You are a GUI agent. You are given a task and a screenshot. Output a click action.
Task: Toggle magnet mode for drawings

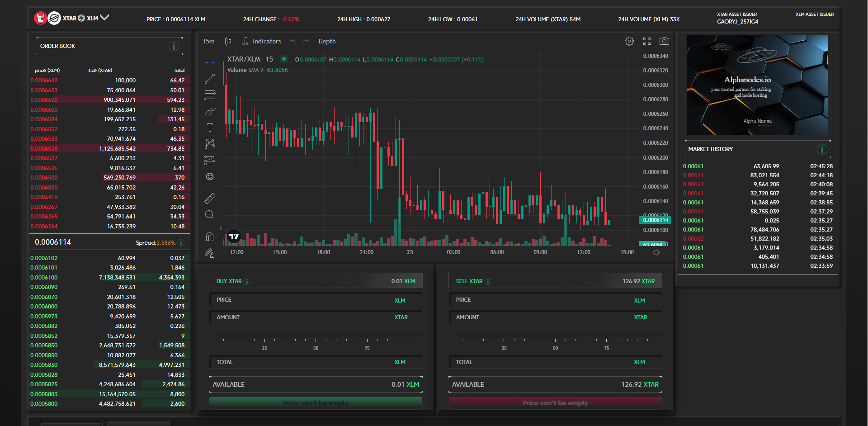click(210, 237)
